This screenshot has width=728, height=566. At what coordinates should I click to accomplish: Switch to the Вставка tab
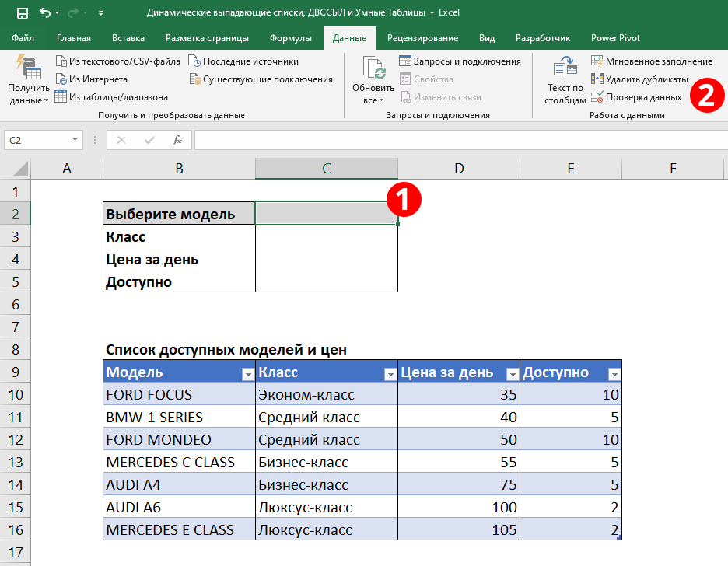[x=128, y=38]
